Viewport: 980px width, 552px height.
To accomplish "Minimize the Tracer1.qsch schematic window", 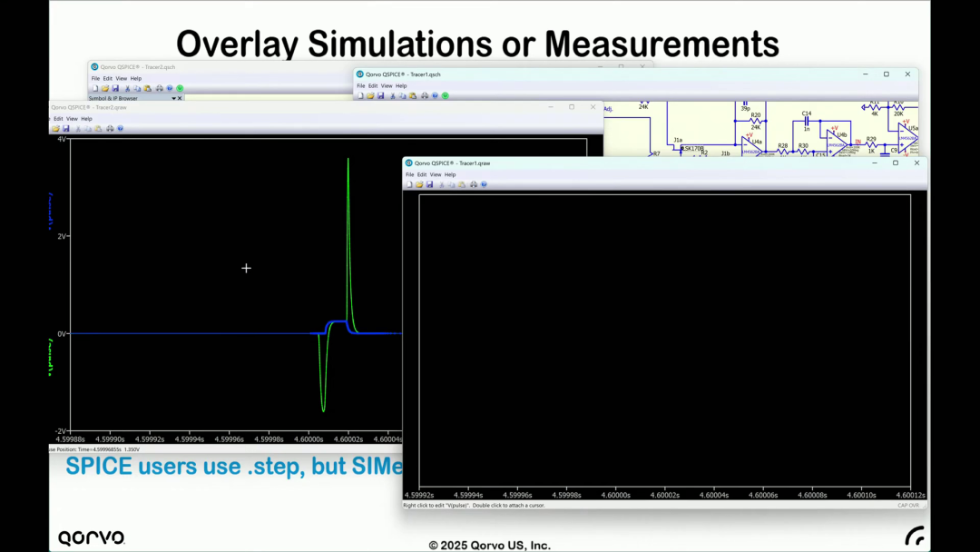I will click(x=866, y=74).
